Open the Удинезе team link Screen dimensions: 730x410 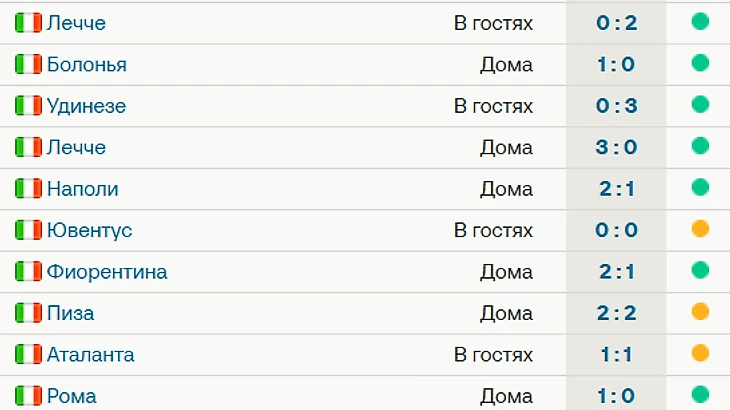[x=86, y=106]
